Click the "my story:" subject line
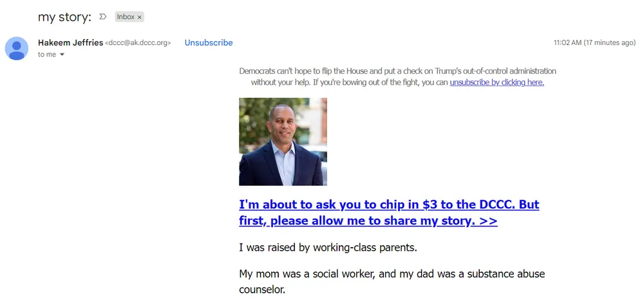This screenshot has width=644, height=303. (x=64, y=17)
